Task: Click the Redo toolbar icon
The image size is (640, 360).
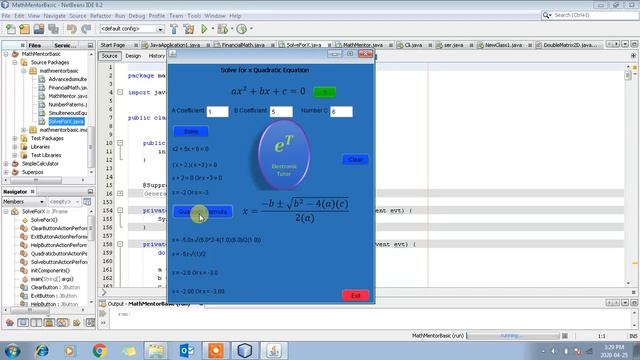Action: tap(86, 29)
